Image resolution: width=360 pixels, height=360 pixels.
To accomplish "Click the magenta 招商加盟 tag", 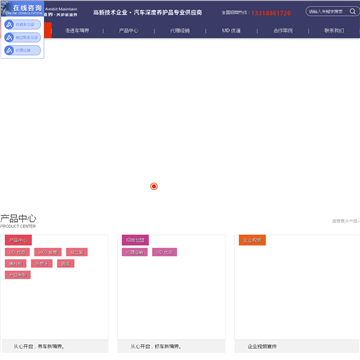I will coord(135,240).
